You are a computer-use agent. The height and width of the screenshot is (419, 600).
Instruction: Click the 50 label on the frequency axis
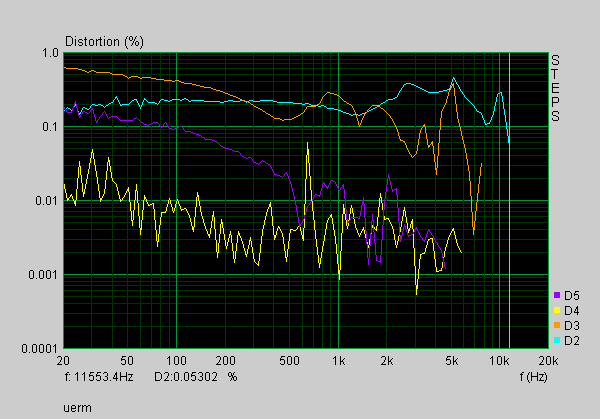tap(127, 361)
